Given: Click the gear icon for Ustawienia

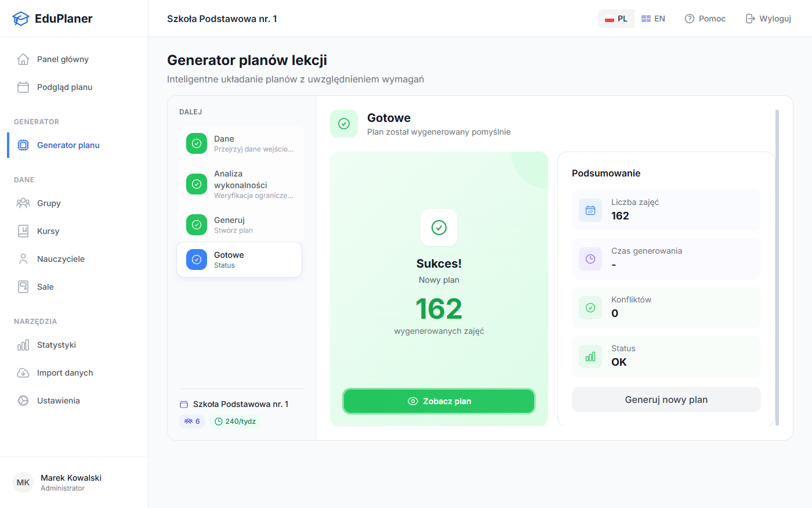Looking at the screenshot, I should pos(23,401).
